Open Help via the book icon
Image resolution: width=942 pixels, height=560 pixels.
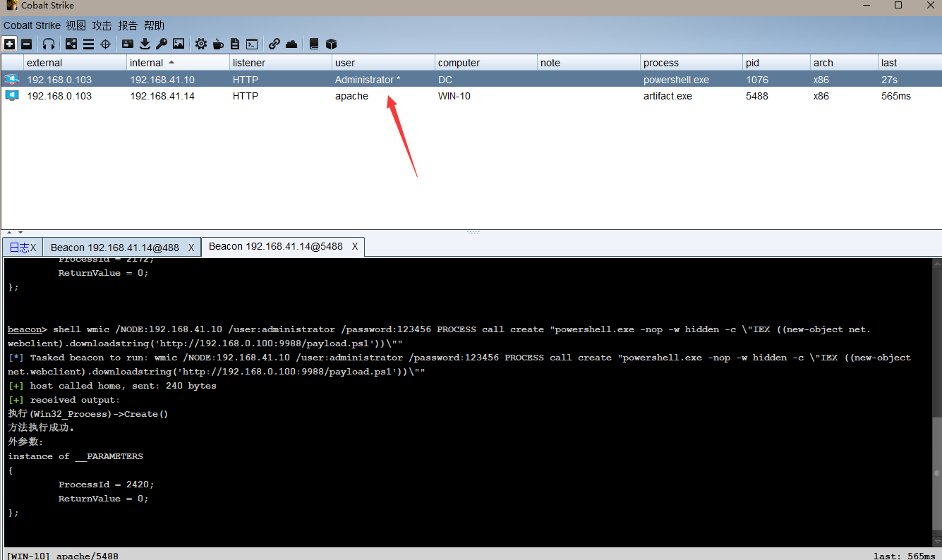tap(314, 44)
